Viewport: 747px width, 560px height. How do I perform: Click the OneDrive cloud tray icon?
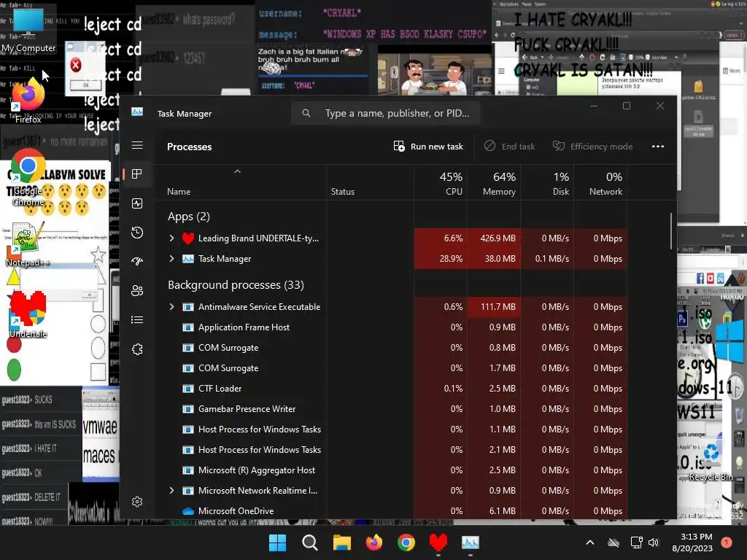click(614, 542)
